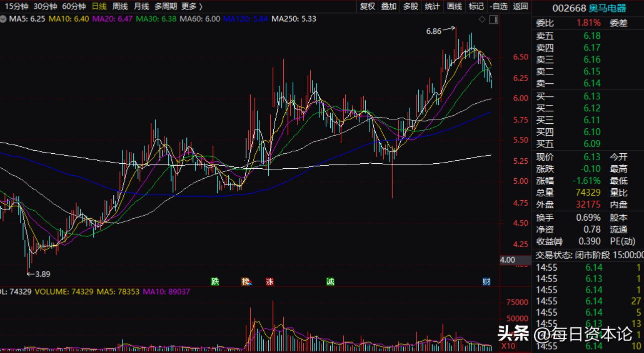The image size is (644, 353).
Task: Toggle -自选 to remove from watchlist
Action: pyautogui.click(x=499, y=6)
